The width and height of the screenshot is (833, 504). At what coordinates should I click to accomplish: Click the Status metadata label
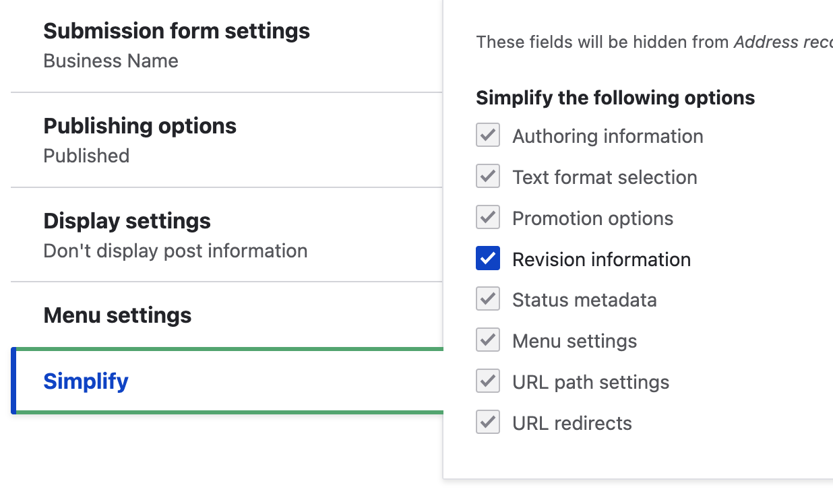pos(584,301)
